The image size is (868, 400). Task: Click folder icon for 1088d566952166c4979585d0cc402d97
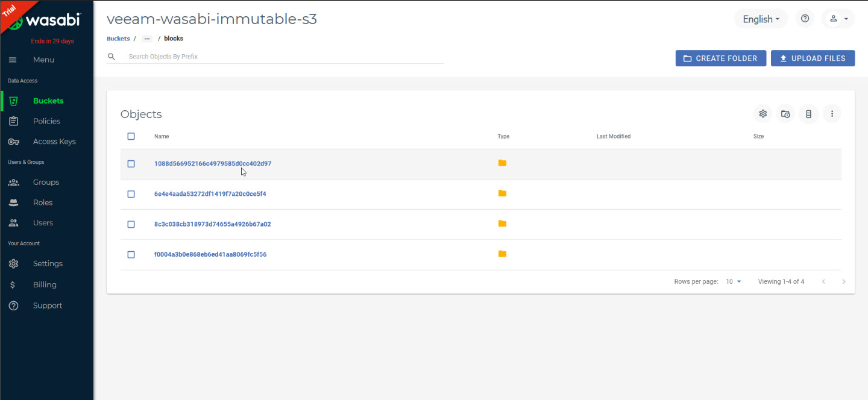tap(502, 163)
